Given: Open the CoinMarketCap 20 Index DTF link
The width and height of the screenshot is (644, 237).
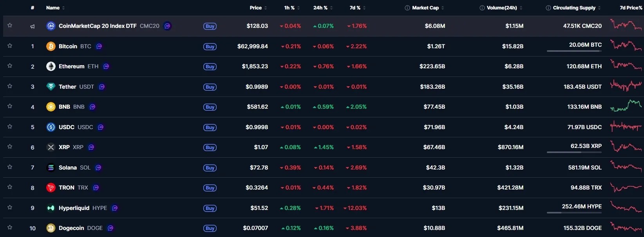Looking at the screenshot, I should (98, 26).
